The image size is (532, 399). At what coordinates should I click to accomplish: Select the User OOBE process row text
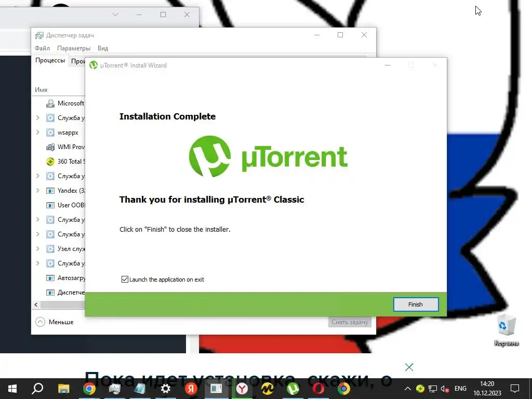71,205
